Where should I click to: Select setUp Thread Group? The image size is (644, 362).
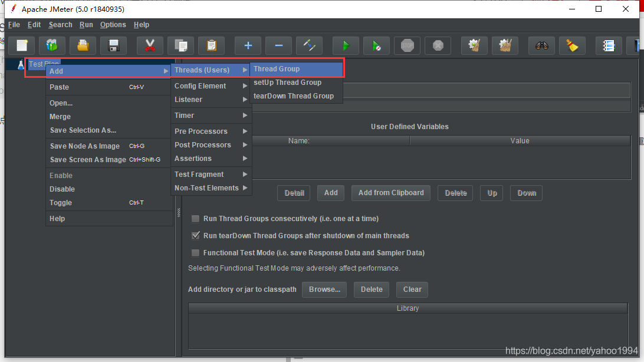pyautogui.click(x=297, y=83)
